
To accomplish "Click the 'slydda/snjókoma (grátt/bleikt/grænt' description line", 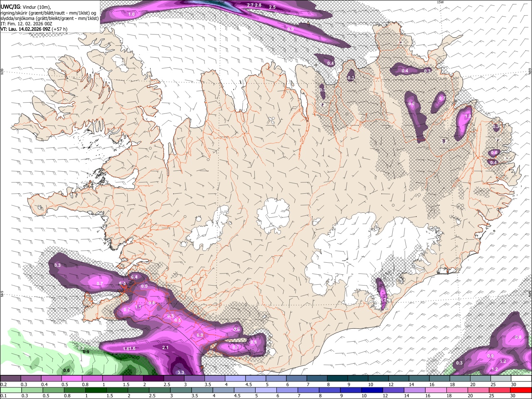I will (x=49, y=18).
